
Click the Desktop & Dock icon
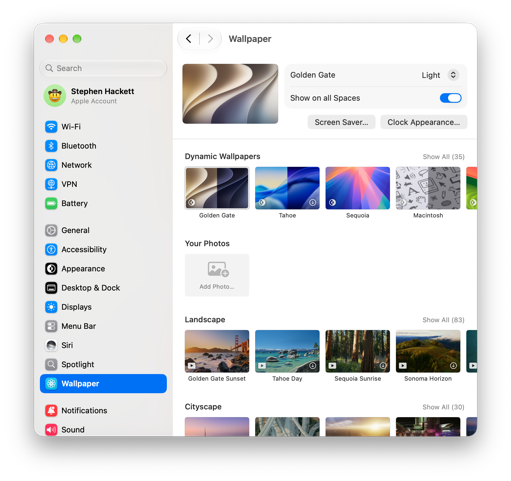[x=51, y=288]
